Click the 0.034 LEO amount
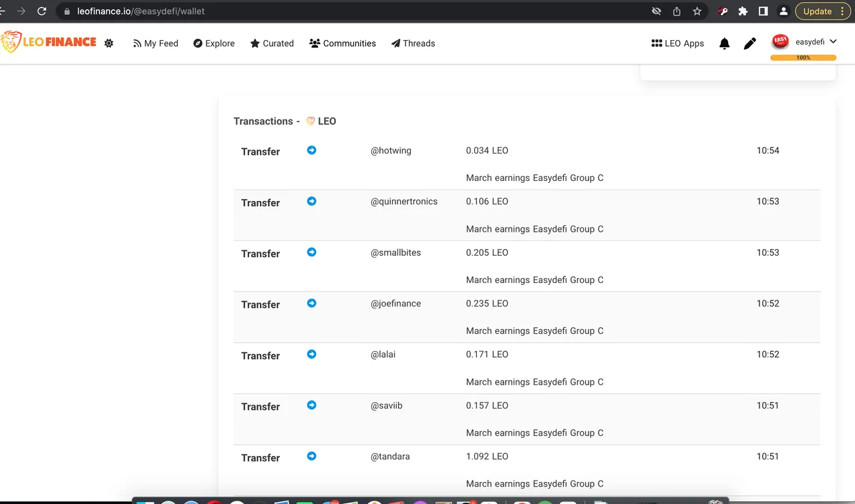The width and height of the screenshot is (855, 504). coord(487,151)
